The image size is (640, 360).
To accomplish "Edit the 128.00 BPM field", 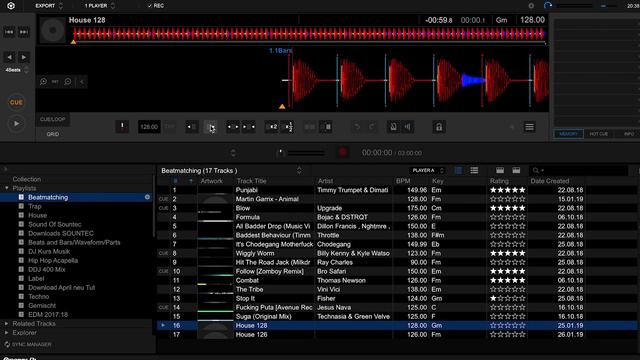I will tap(149, 127).
